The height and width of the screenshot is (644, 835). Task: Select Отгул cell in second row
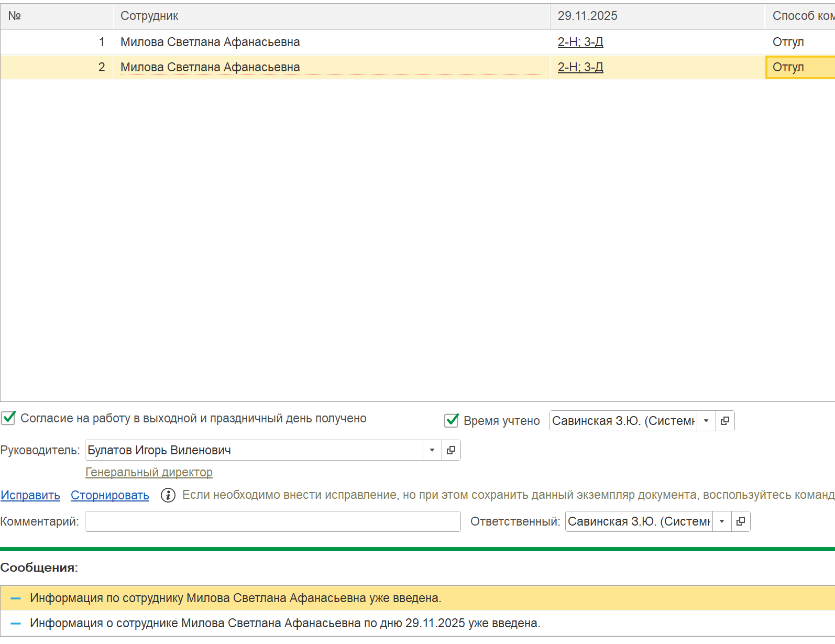[799, 67]
